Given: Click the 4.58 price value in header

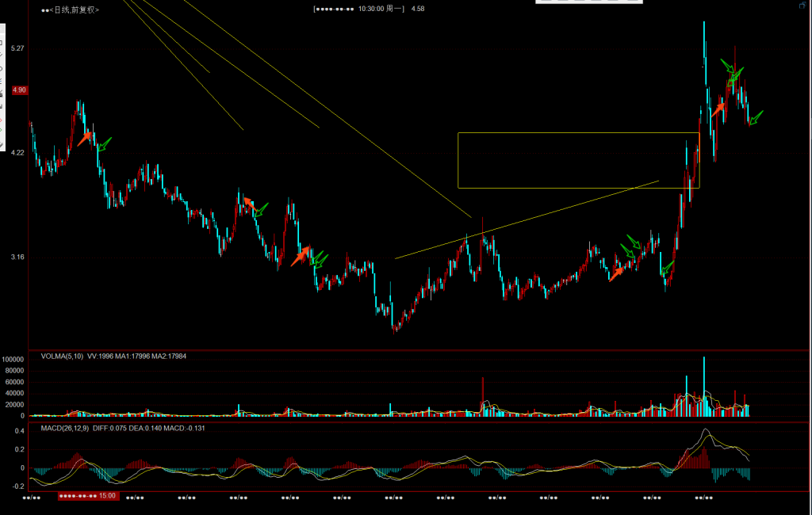Looking at the screenshot, I should point(418,9).
